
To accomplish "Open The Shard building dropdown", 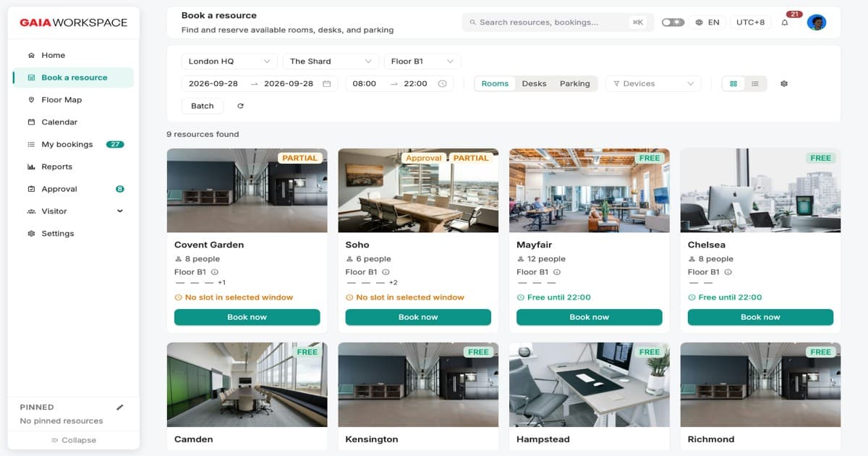I will (x=331, y=62).
